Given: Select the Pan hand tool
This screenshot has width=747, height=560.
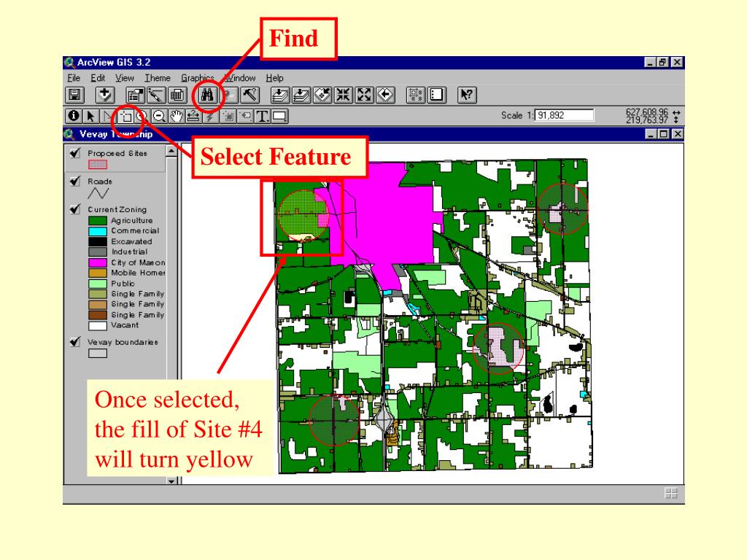Looking at the screenshot, I should (177, 116).
